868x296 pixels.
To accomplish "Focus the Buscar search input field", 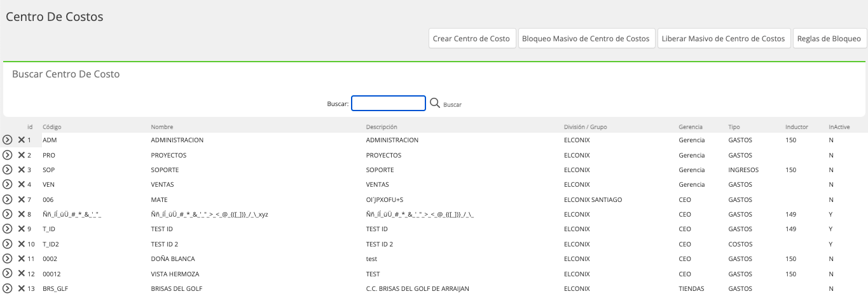I will [389, 103].
